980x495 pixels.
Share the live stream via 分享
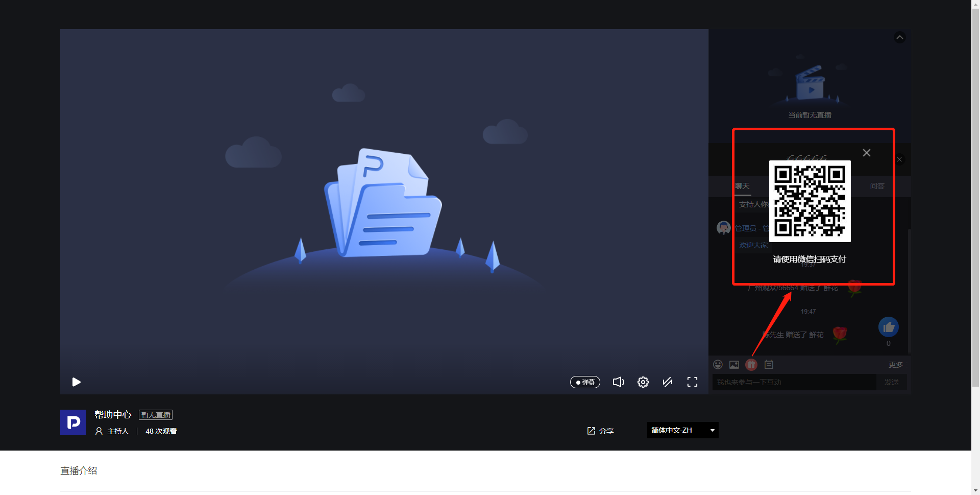(x=600, y=431)
